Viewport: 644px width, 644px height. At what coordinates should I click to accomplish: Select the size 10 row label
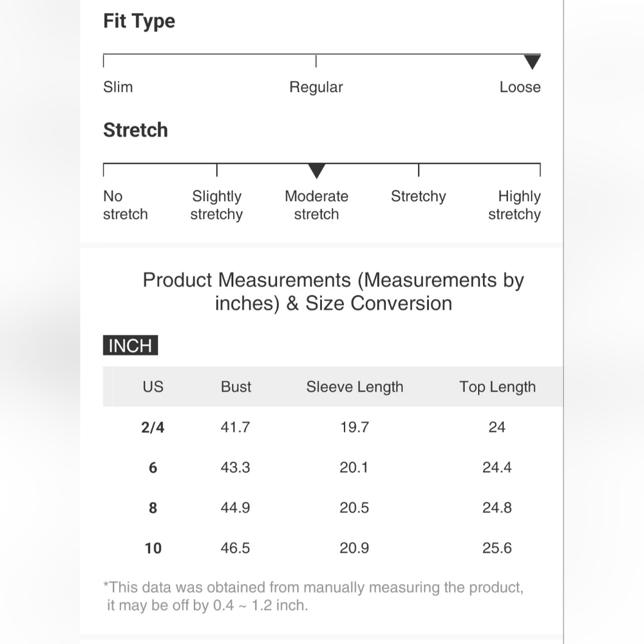(153, 548)
